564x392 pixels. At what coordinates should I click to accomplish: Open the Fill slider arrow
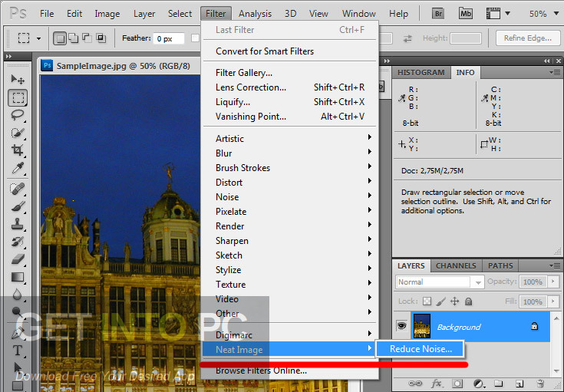tap(553, 301)
